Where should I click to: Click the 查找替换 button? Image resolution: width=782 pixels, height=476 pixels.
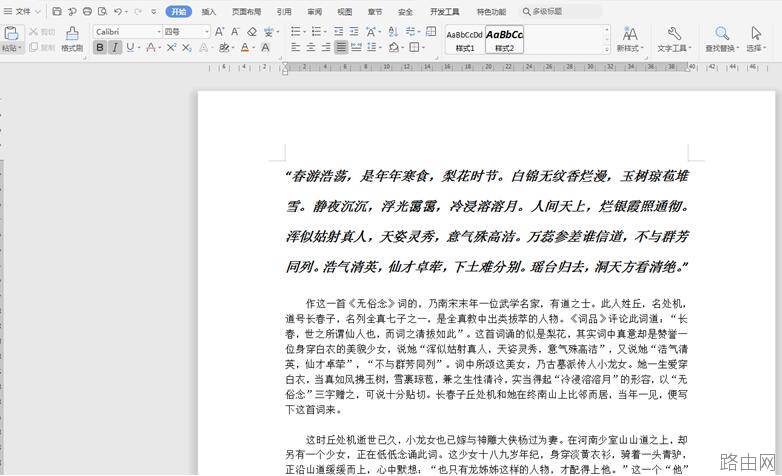click(722, 39)
